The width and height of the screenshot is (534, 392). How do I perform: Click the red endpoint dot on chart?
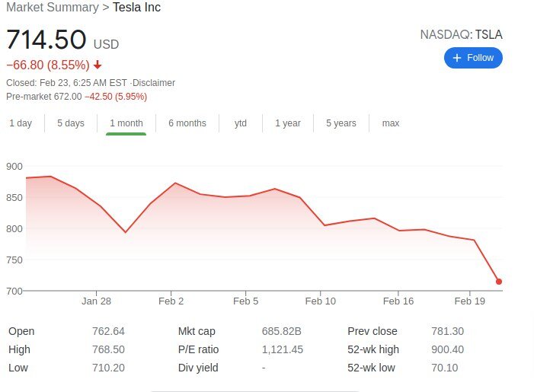[499, 282]
